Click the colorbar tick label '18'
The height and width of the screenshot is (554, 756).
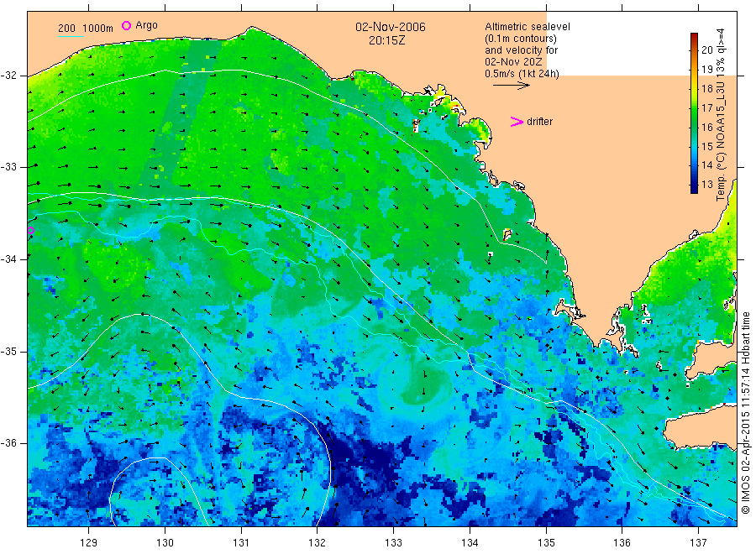pos(706,88)
